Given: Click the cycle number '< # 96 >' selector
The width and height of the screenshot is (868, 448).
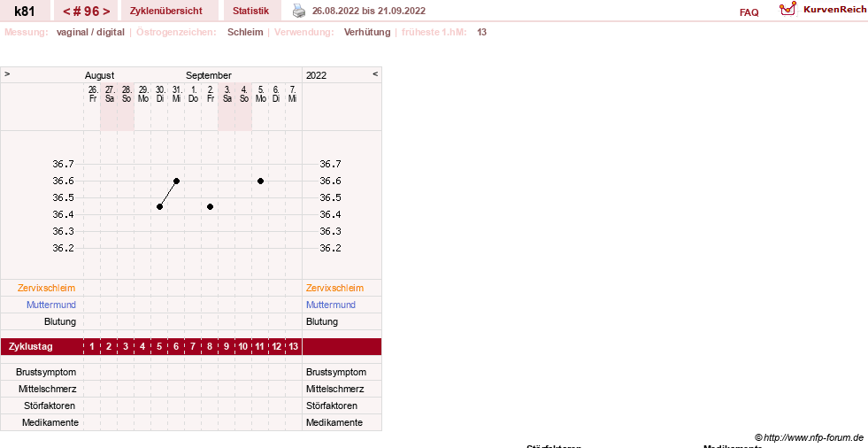Looking at the screenshot, I should click(86, 11).
